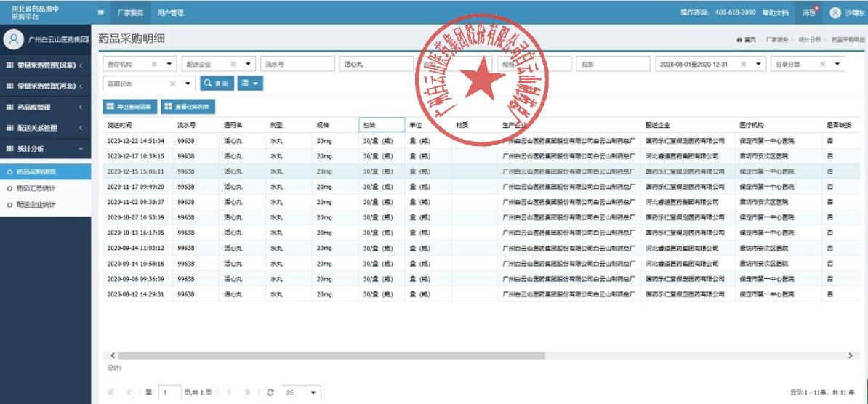Click the horizontal scrollbar thumb under the table

pyautogui.click(x=331, y=355)
